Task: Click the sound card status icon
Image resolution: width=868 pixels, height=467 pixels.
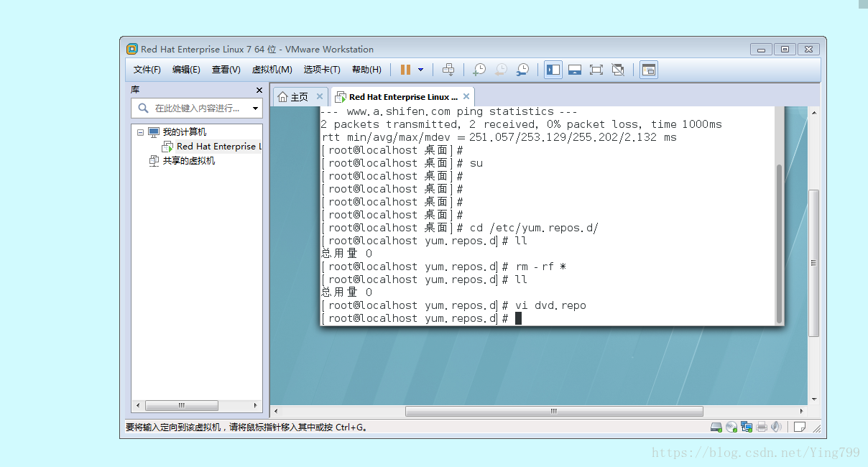Action: (776, 427)
